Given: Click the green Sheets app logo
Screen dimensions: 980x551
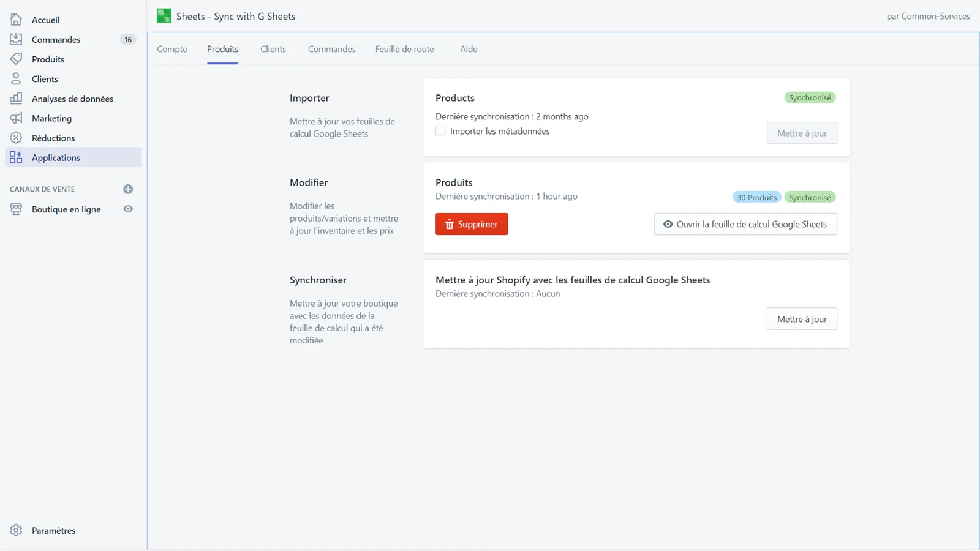Looking at the screenshot, I should [164, 16].
